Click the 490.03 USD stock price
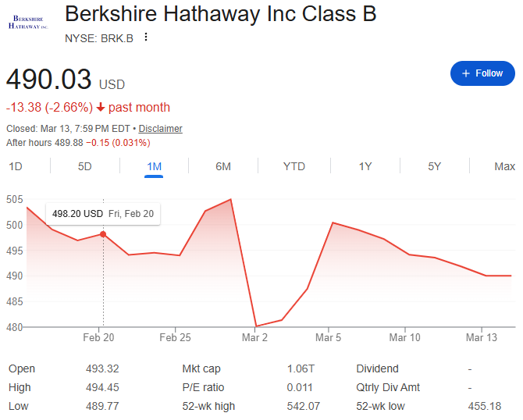 49,80
